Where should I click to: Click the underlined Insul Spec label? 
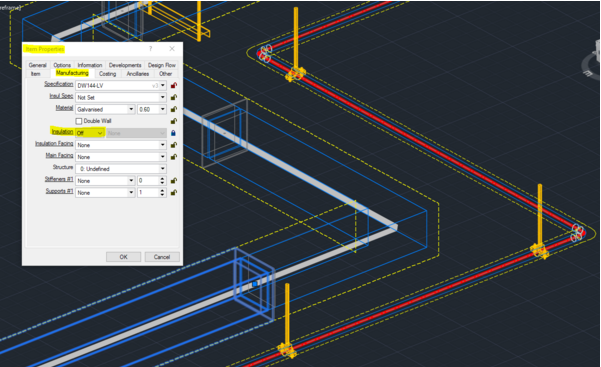[61, 95]
